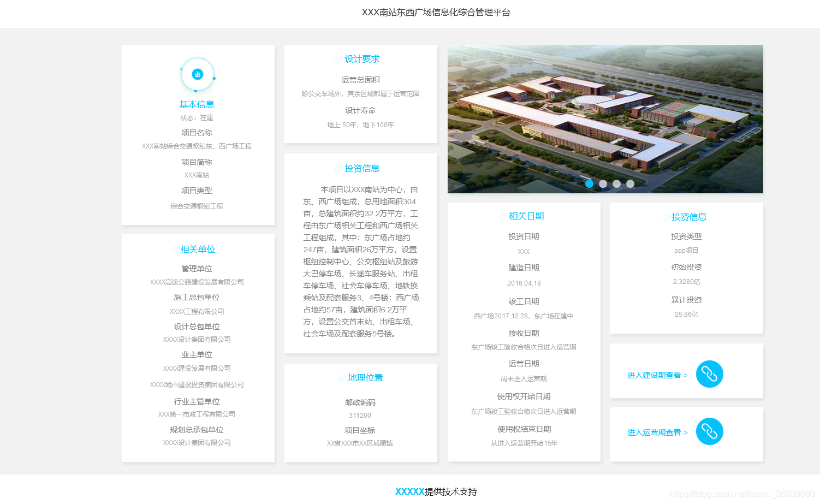Click the 西广场2017.12.28，东广场在建中 completion value
Image resolution: width=820 pixels, height=504 pixels.
[524, 316]
